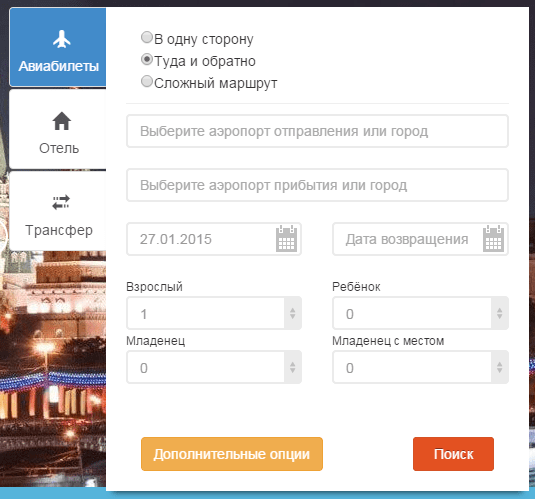
Task: Click the 27.01.2015 departure date field
Action: (214, 239)
